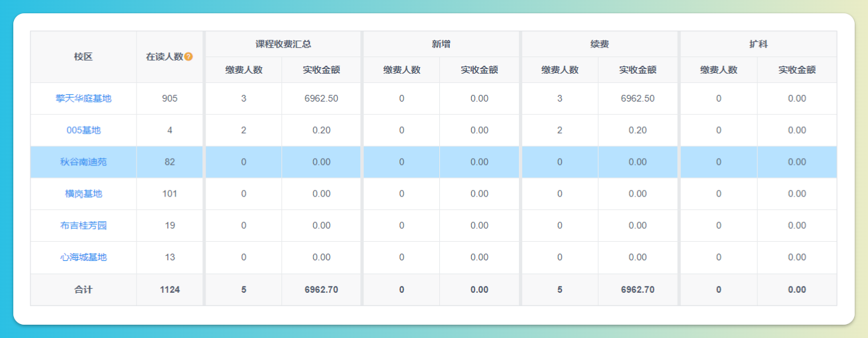The width and height of the screenshot is (868, 338).
Task: Click 005基地 扩科 amount 0.00
Action: [x=797, y=130]
